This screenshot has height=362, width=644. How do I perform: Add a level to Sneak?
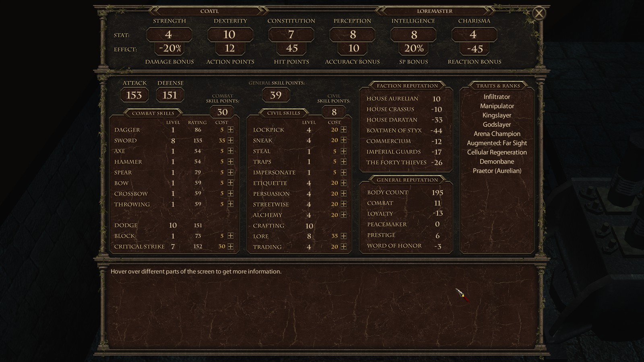344,140
